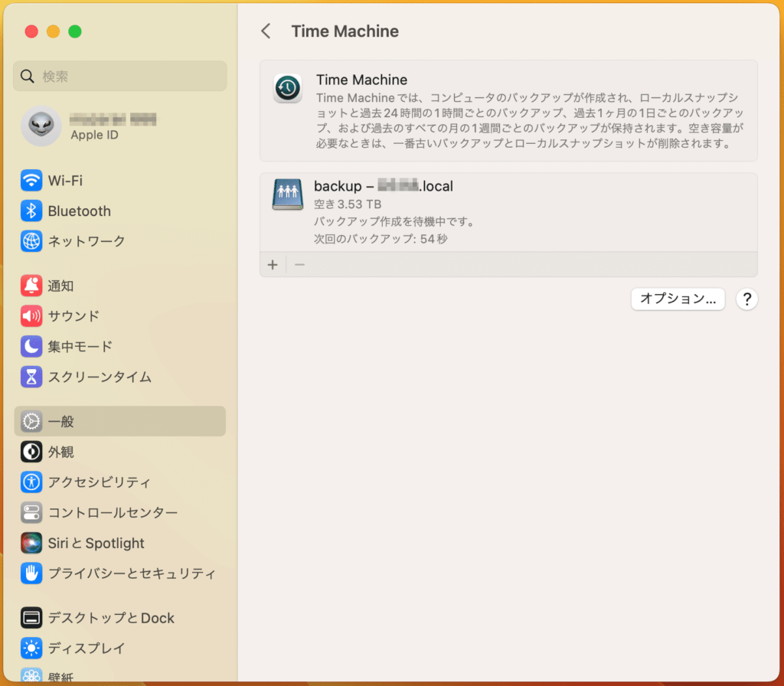Open the 外観 appearance icon
784x686 pixels.
click(31, 452)
